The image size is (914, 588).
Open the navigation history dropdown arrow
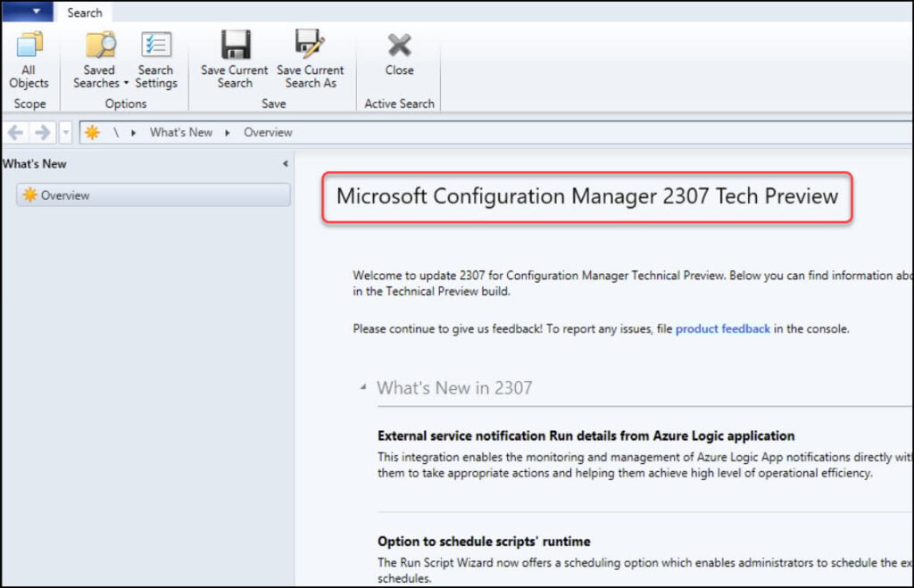(x=66, y=133)
